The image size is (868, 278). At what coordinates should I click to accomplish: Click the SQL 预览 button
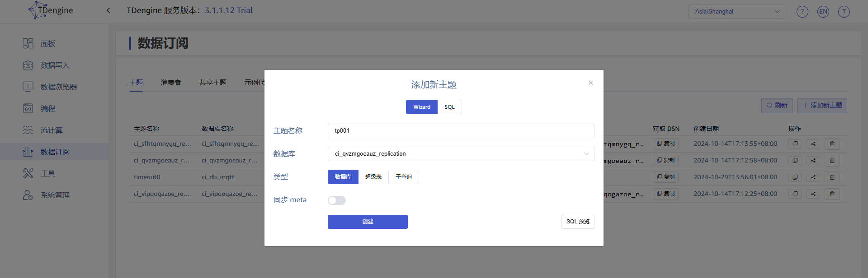coord(577,222)
